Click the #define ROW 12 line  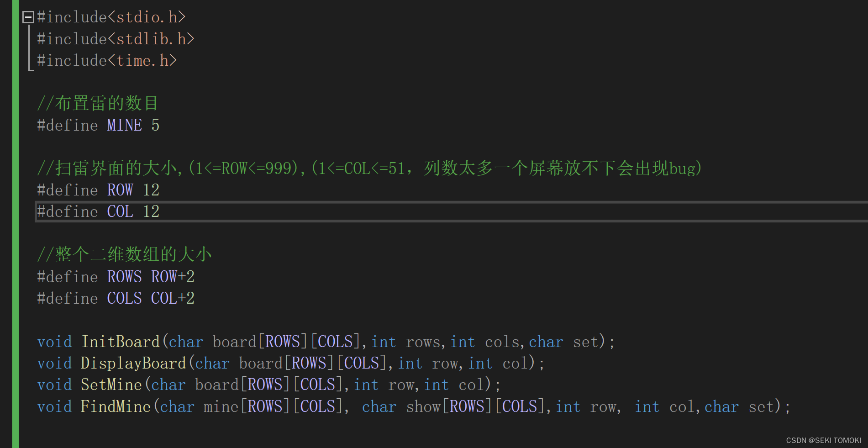click(98, 190)
